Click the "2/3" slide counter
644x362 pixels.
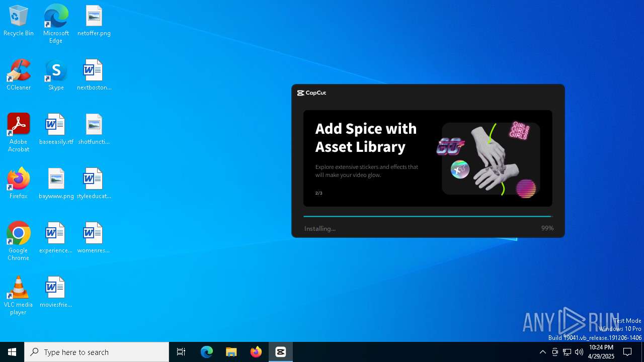319,193
